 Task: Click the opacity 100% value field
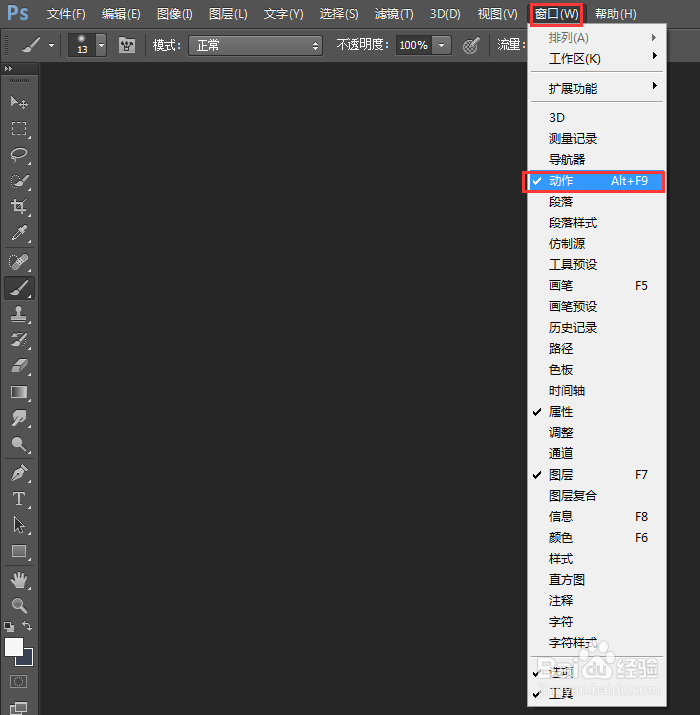click(414, 45)
